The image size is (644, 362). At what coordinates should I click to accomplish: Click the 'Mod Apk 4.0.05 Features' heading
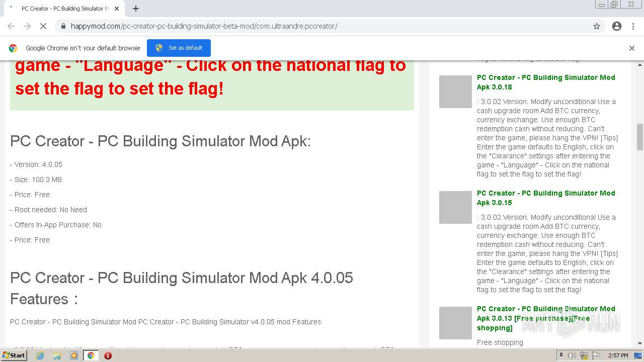point(182,288)
